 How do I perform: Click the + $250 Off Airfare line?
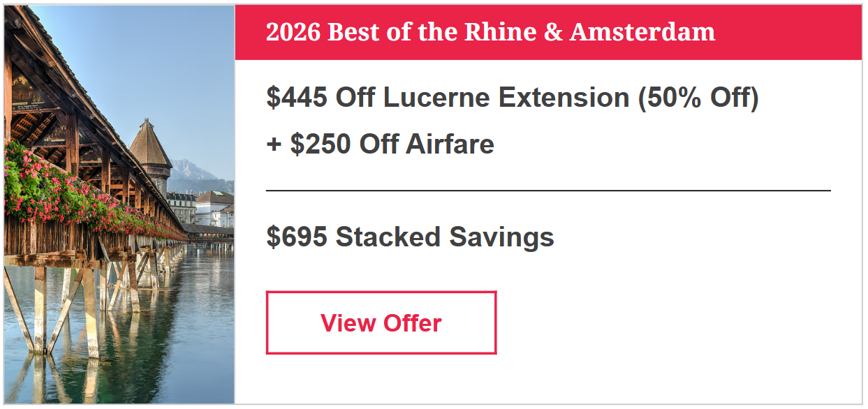(x=380, y=144)
